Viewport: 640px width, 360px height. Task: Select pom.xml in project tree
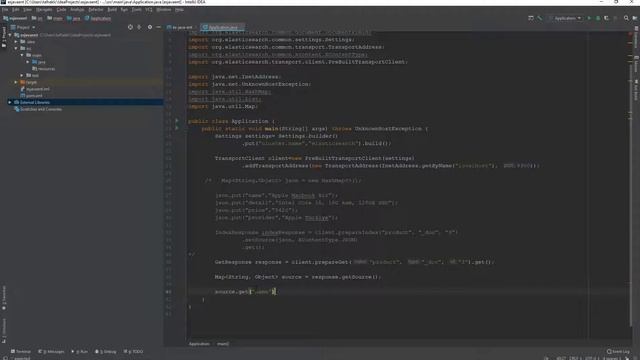pos(31,96)
